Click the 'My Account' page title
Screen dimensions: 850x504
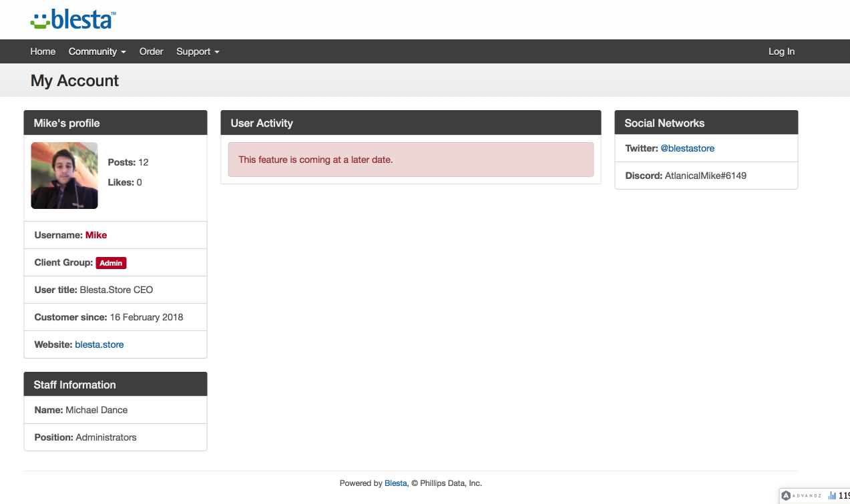(75, 81)
